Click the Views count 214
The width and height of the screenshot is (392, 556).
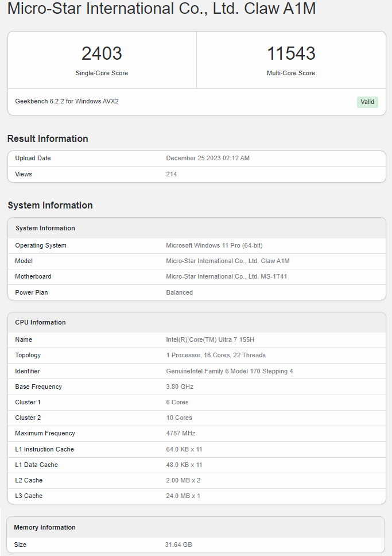click(x=172, y=174)
